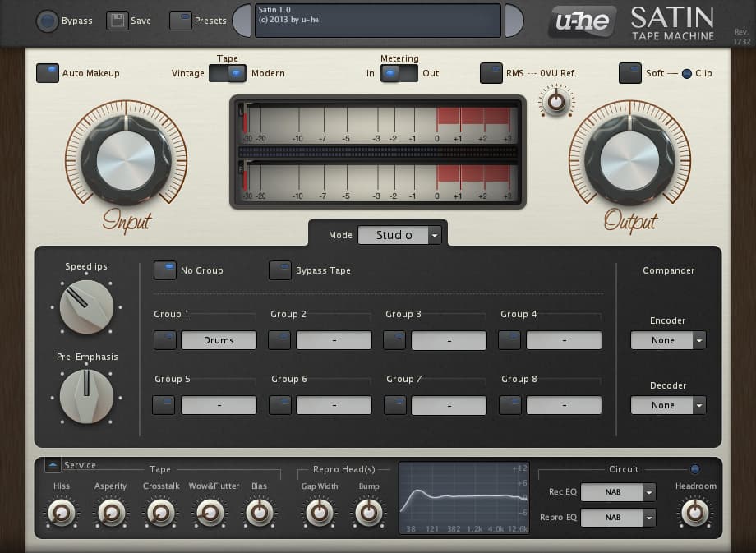The height and width of the screenshot is (553, 756).
Task: Flip the Vintage/Modern tape switch
Action: click(x=228, y=73)
